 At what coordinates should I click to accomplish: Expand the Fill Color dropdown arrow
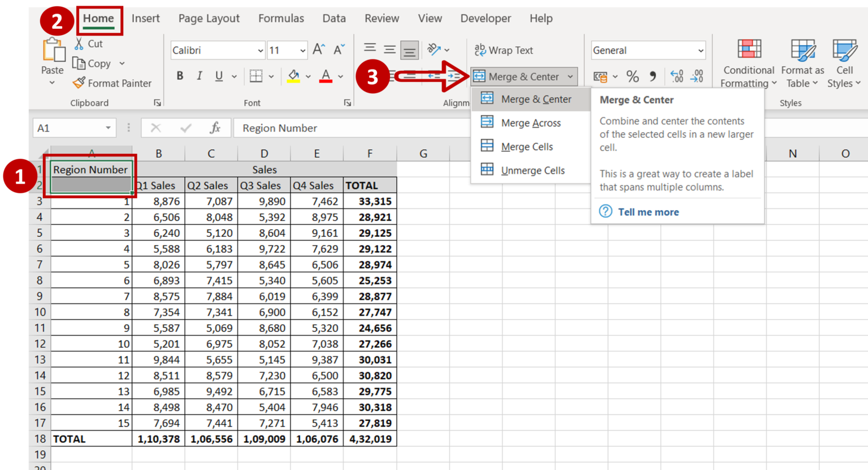(x=308, y=76)
